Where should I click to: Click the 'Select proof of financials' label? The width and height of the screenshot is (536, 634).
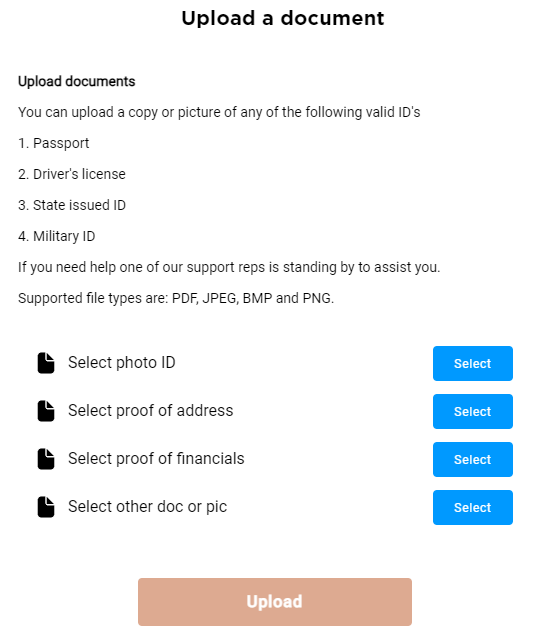coord(156,459)
